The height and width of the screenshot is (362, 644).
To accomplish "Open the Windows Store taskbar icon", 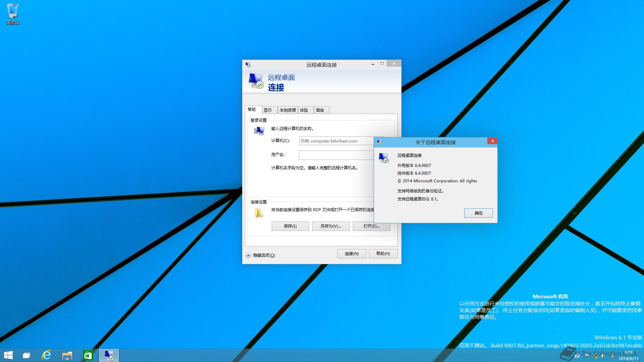I will click(88, 355).
